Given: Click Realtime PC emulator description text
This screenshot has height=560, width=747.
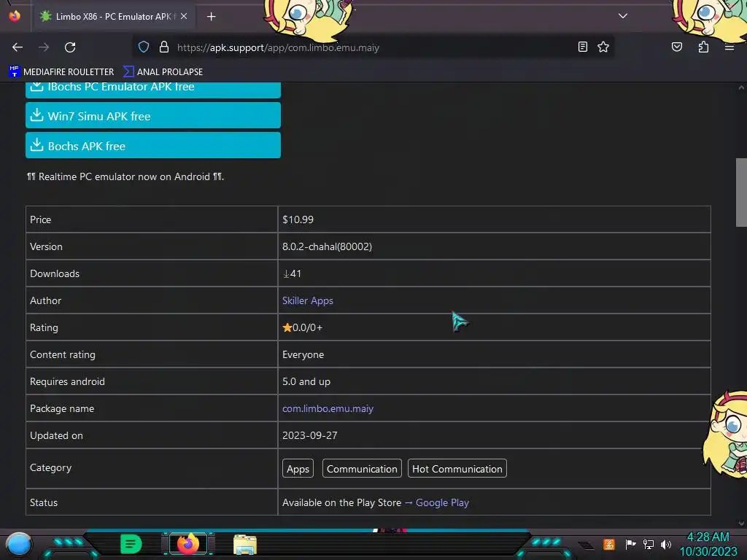Looking at the screenshot, I should [125, 176].
